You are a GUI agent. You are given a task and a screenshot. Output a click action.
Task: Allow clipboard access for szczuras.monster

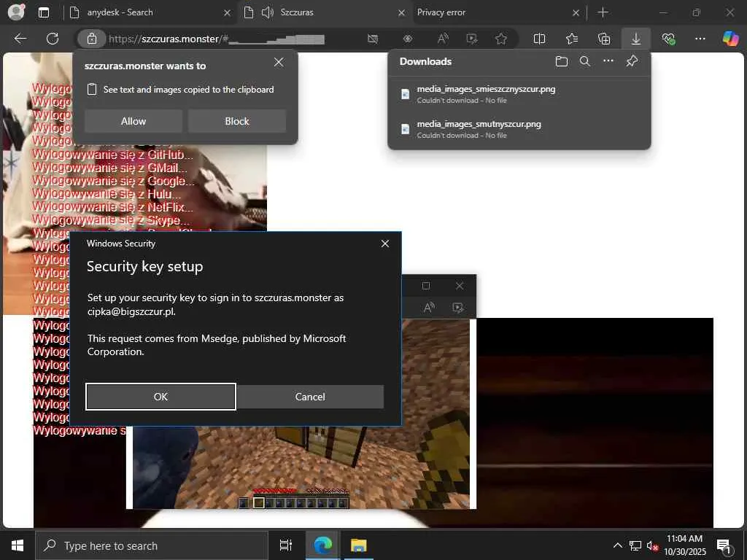pos(133,121)
